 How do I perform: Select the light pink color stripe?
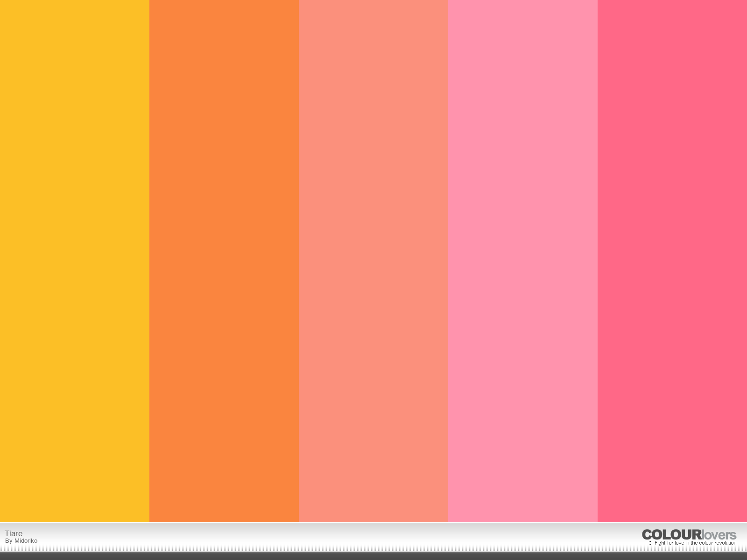[523, 261]
